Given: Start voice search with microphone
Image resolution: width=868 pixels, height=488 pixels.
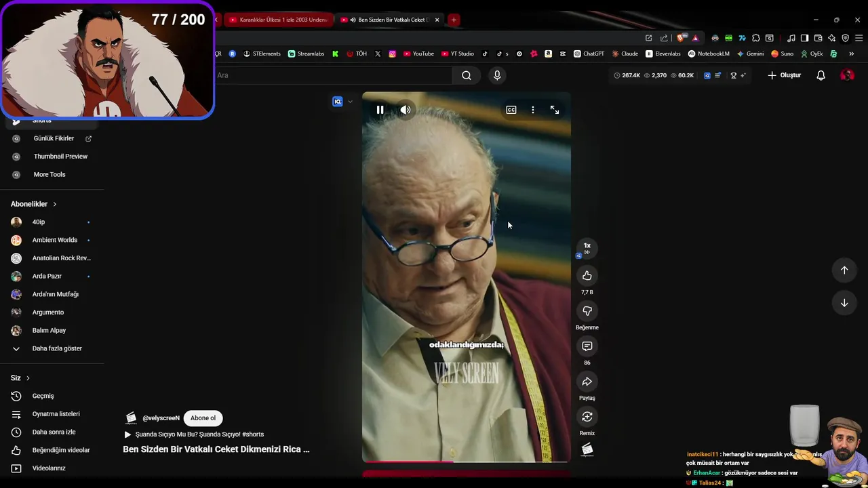Looking at the screenshot, I should click(x=497, y=75).
